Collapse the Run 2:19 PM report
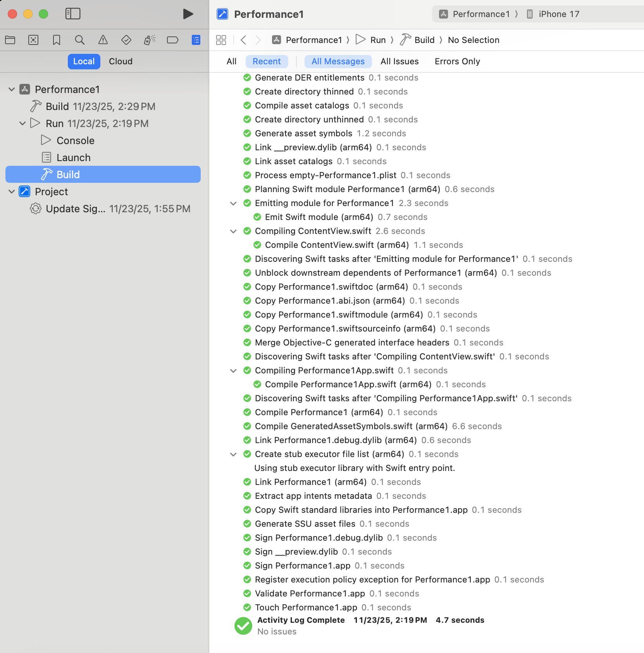Screen dimensions: 644x653 click(x=22, y=124)
